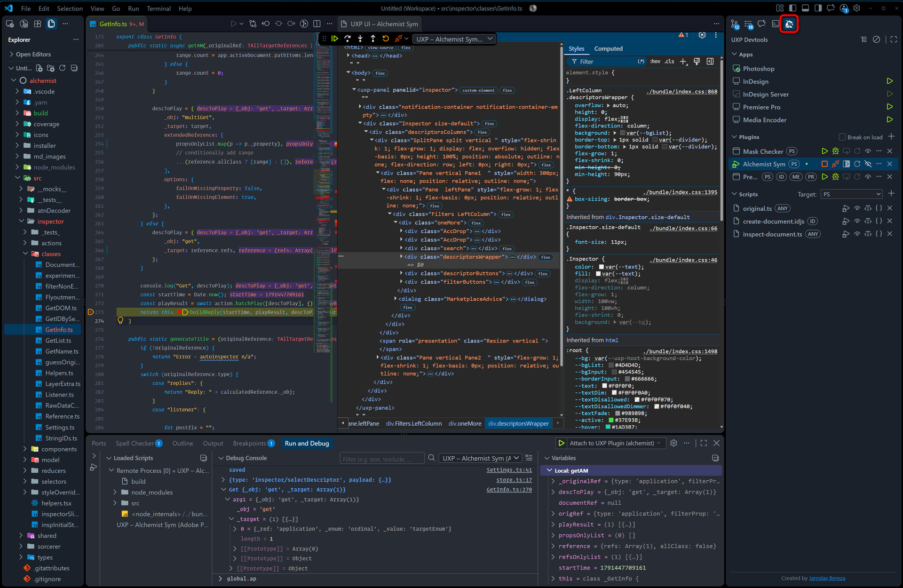The height and width of the screenshot is (588, 903).
Task: Remove the Alchemist Sym plugin
Action: click(x=889, y=164)
